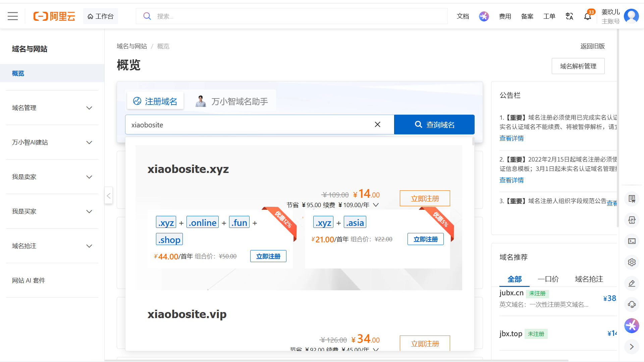Click 域名与网站 breadcrumb link
The height and width of the screenshot is (362, 644).
132,46
